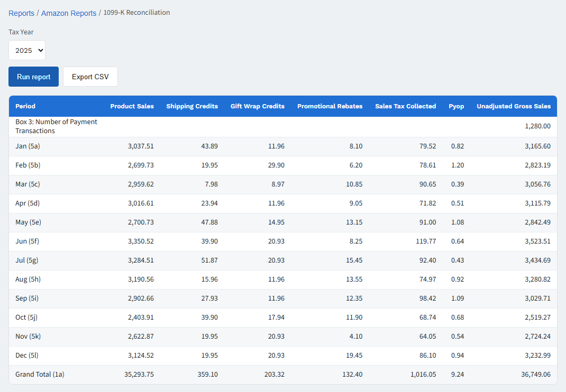Image resolution: width=566 pixels, height=392 pixels.
Task: Select the Jan (5a) row label
Action: [28, 146]
